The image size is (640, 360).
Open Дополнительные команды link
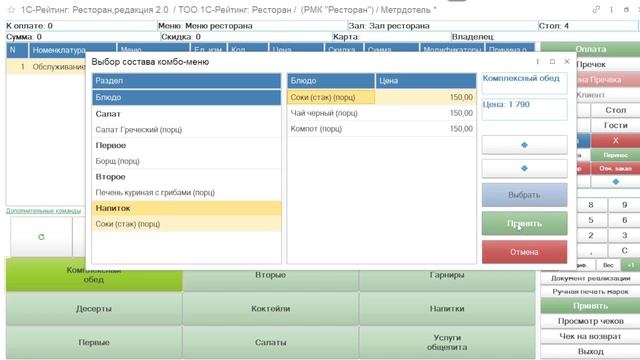(43, 211)
